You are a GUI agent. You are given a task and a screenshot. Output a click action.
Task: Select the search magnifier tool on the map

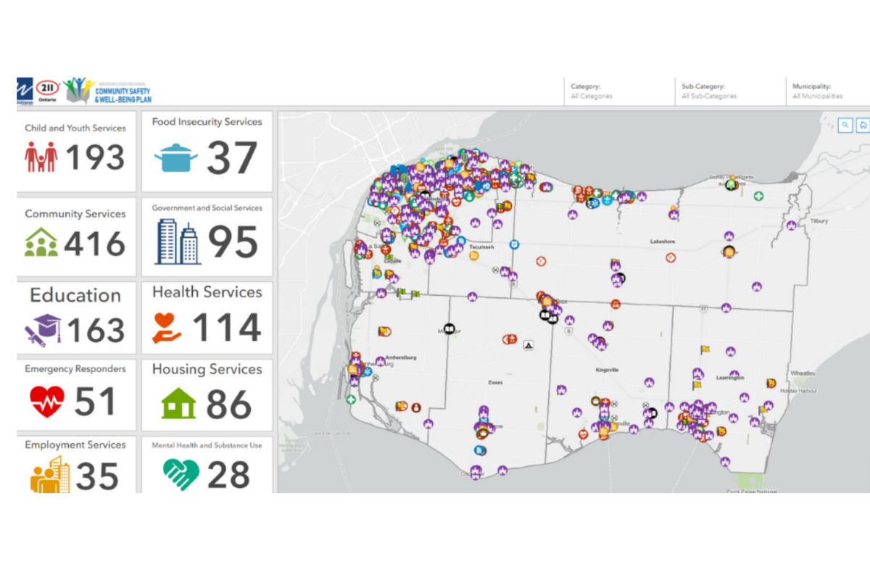pos(845,125)
